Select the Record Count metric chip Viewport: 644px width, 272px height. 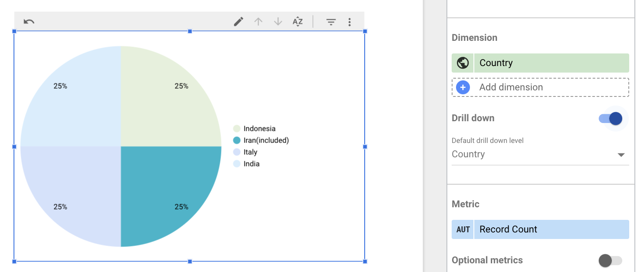pos(540,229)
